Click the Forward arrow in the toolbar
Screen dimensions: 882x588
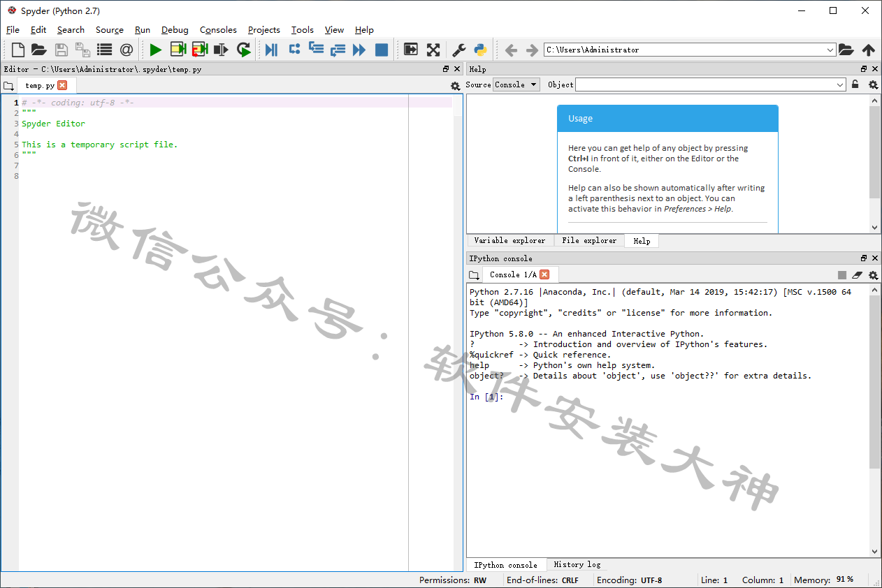pyautogui.click(x=532, y=50)
